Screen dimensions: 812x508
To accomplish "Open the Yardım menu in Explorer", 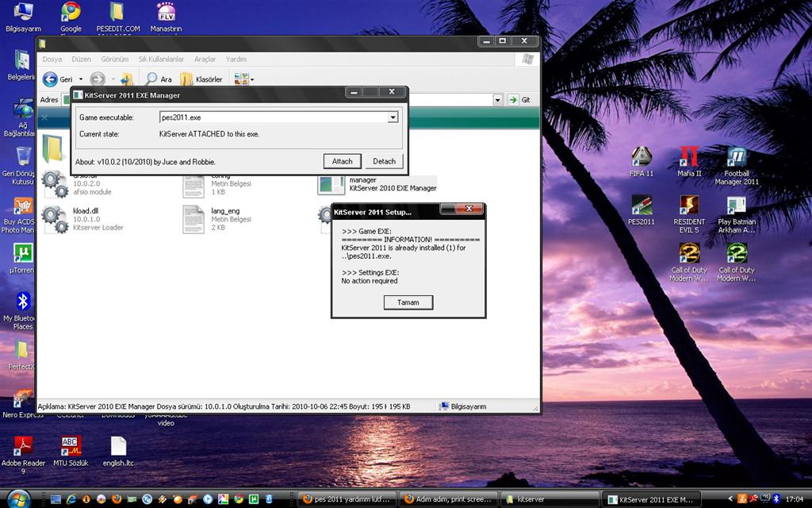I will (x=236, y=59).
